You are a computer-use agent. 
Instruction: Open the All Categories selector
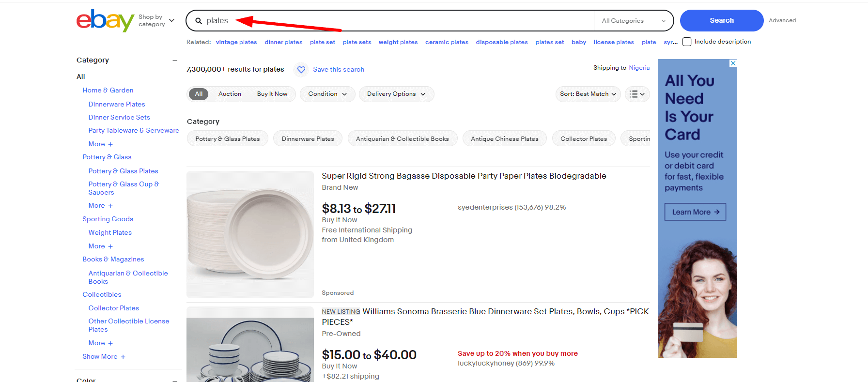pos(633,20)
